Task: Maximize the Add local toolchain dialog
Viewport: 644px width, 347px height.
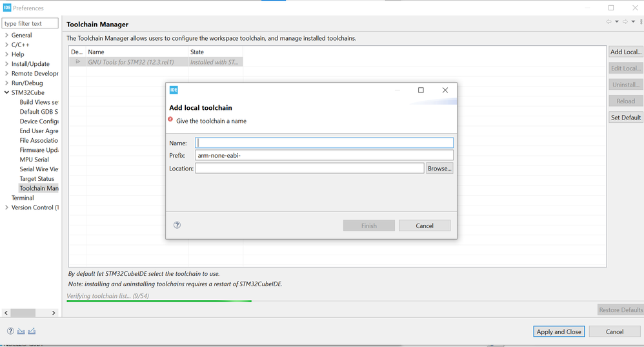Action: (x=421, y=90)
